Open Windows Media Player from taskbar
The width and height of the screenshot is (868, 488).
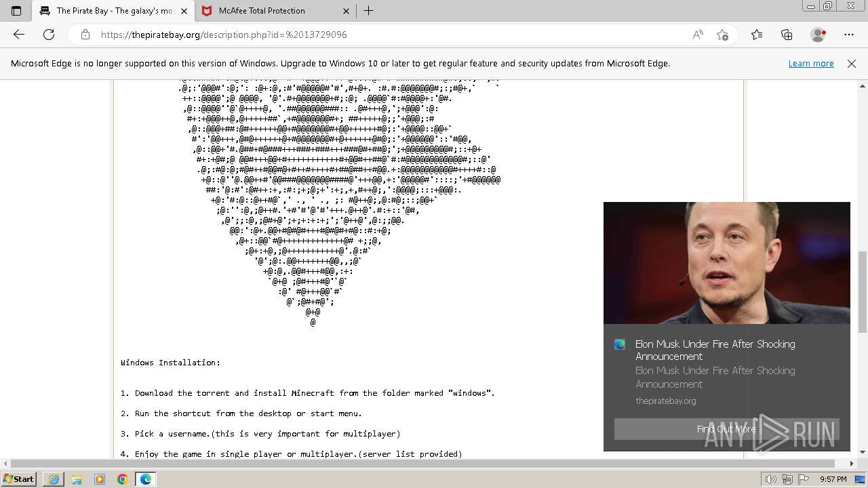click(x=100, y=479)
